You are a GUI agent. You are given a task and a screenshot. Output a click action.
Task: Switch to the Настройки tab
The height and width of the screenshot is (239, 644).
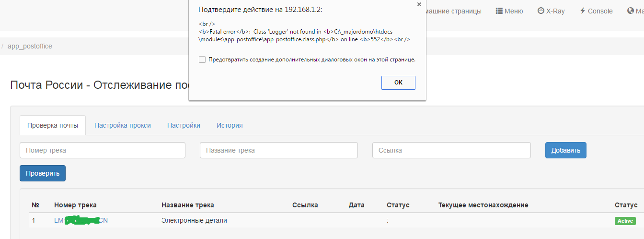coord(184,125)
